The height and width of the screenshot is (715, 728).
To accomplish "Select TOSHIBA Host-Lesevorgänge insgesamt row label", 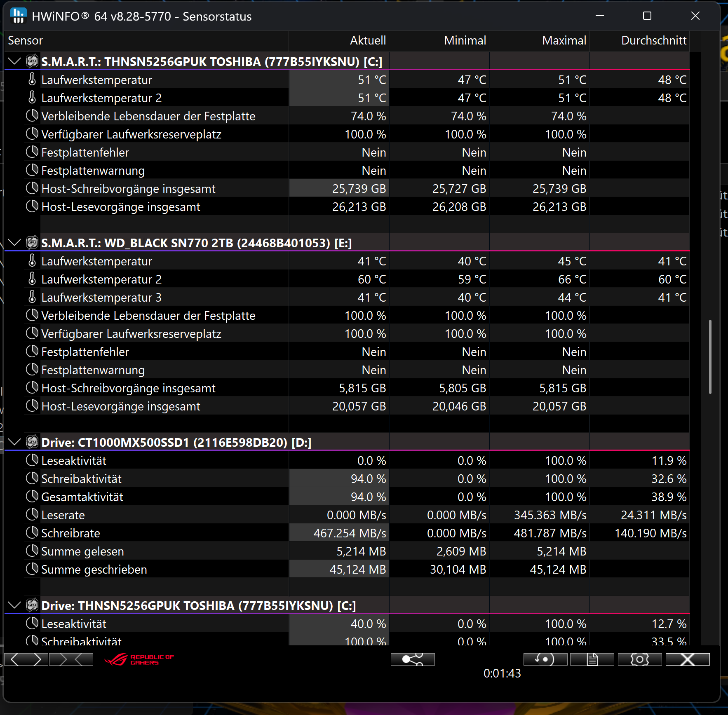I will click(x=121, y=207).
